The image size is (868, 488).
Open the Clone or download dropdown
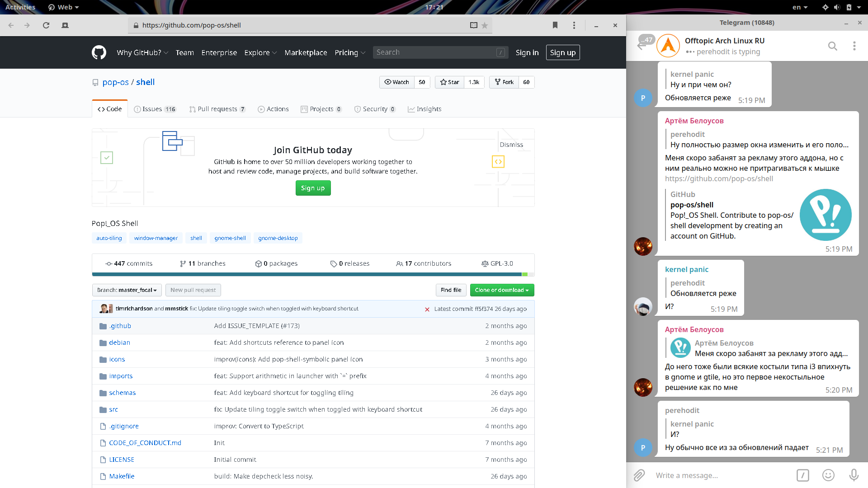pyautogui.click(x=502, y=290)
